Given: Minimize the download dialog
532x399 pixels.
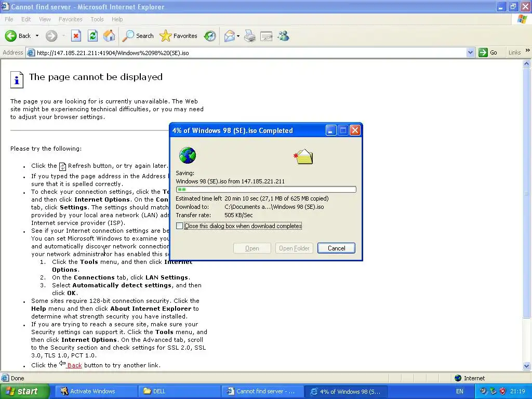Looking at the screenshot, I should coord(331,130).
